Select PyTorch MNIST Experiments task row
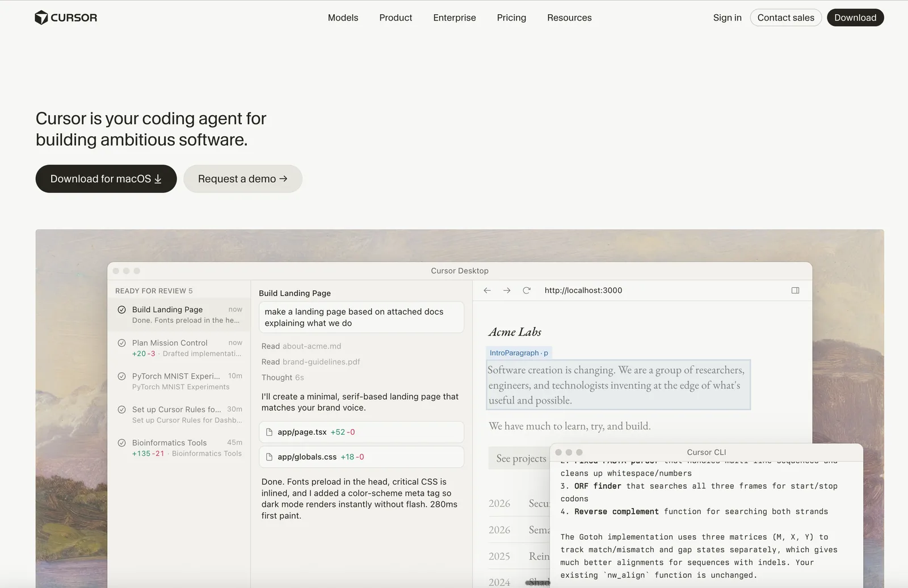Viewport: 908px width, 588px height. click(179, 381)
